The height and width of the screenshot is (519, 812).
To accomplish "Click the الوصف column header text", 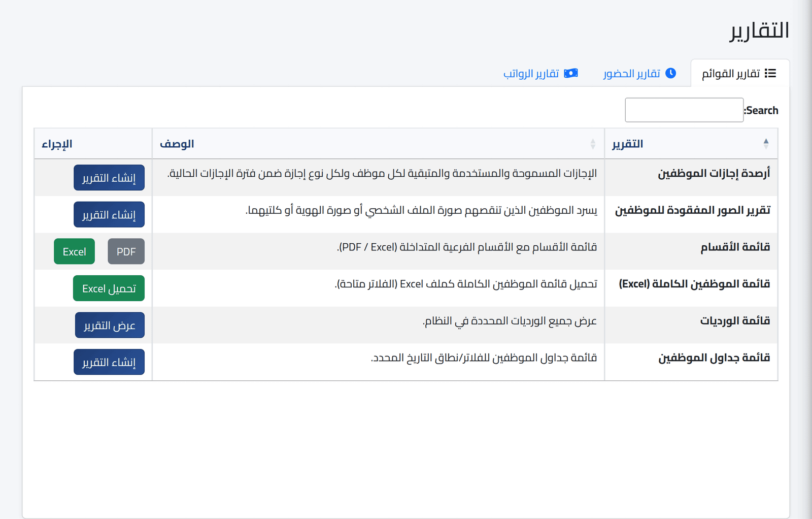I will [x=177, y=144].
